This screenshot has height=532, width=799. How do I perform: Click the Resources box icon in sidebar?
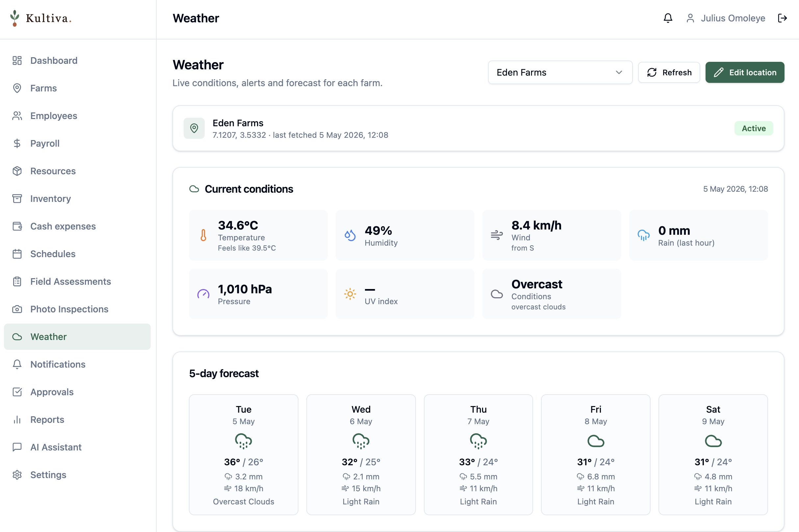click(x=17, y=171)
